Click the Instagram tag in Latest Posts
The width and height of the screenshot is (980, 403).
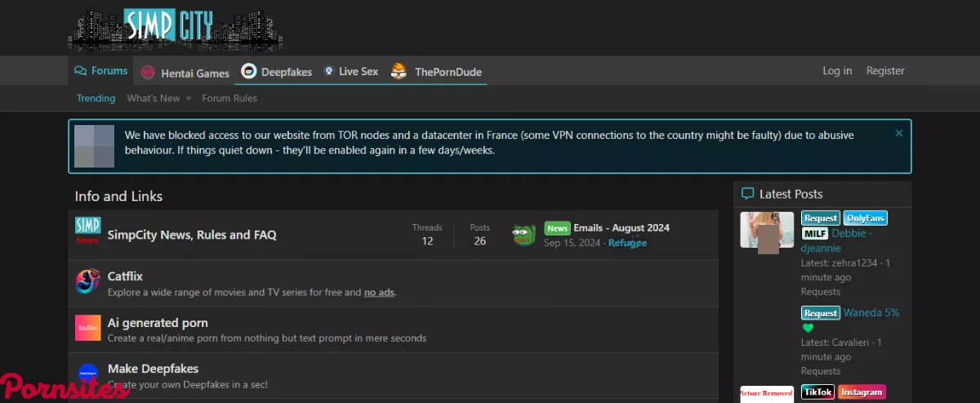[862, 392]
